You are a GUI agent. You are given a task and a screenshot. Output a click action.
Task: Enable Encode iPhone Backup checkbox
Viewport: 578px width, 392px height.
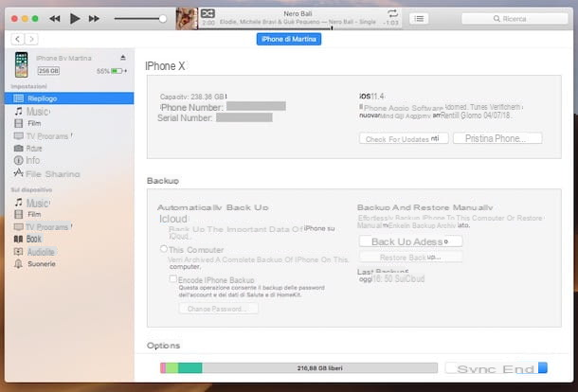(172, 279)
